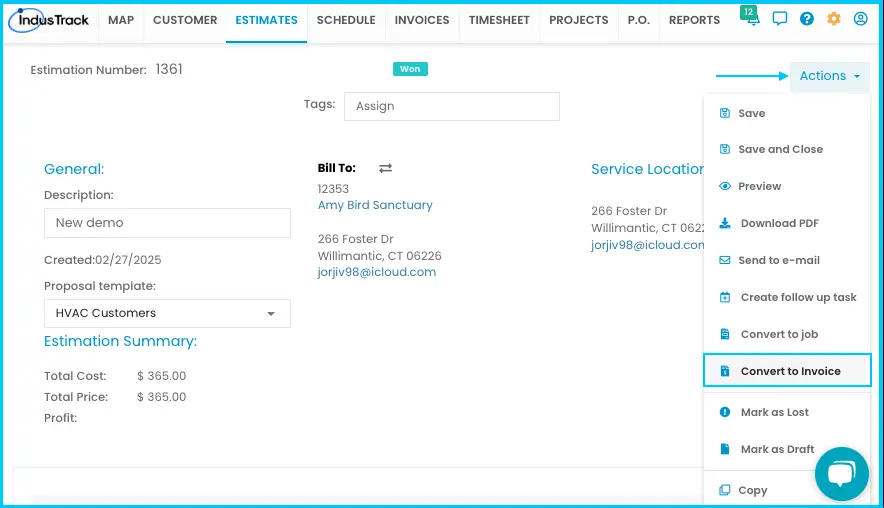Go to the PROJECTS tab
Screen dimensions: 884x508
point(578,20)
